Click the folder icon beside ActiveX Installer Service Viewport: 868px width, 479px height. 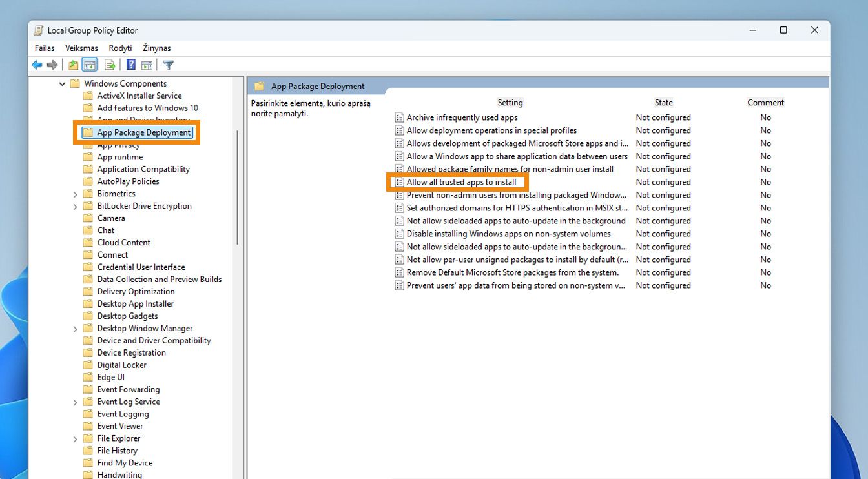coord(88,96)
